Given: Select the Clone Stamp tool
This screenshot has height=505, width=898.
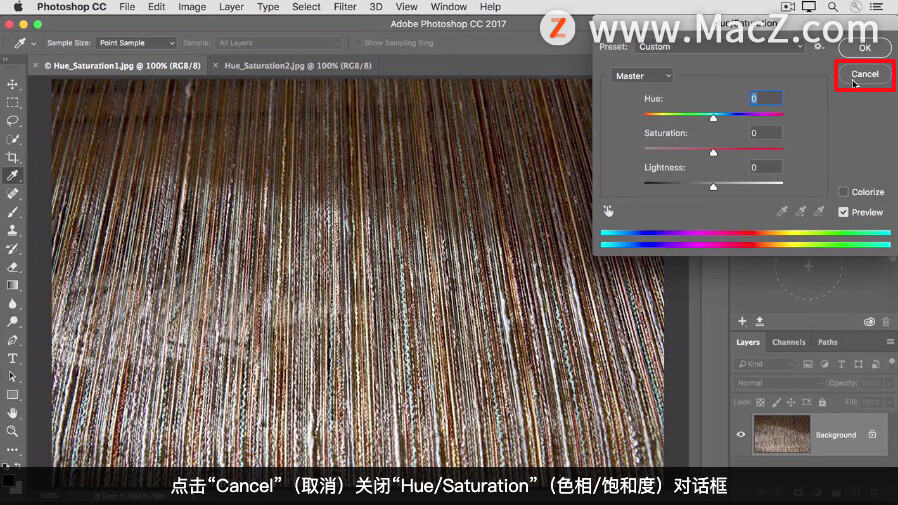Looking at the screenshot, I should [x=13, y=231].
